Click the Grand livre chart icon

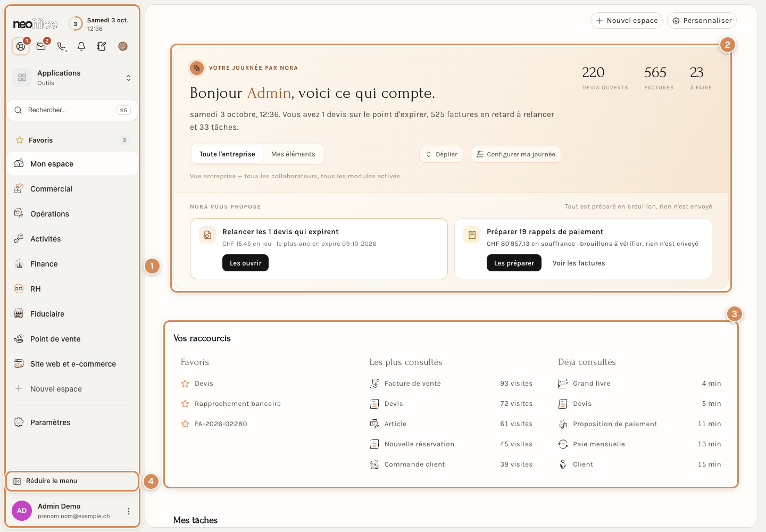[563, 384]
